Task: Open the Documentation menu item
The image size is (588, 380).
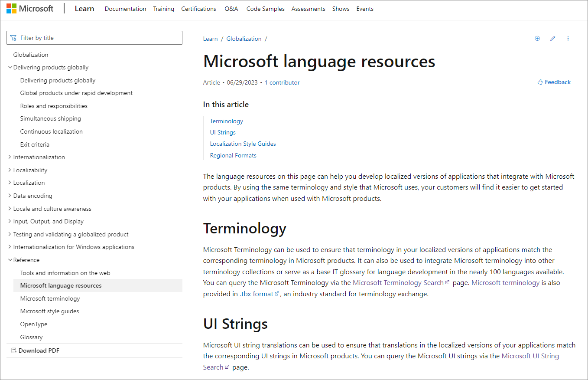Action: coord(125,9)
